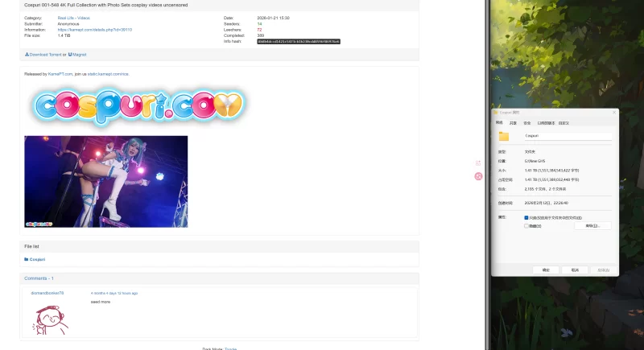Viewport: 644px width, 350px height.
Task: Click the comment timestamp link
Action: [114, 294]
